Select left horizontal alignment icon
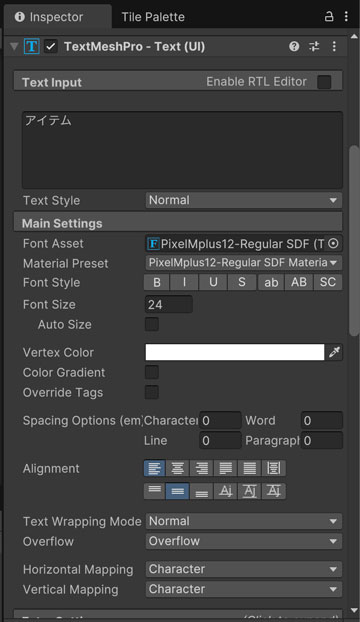 (155, 468)
